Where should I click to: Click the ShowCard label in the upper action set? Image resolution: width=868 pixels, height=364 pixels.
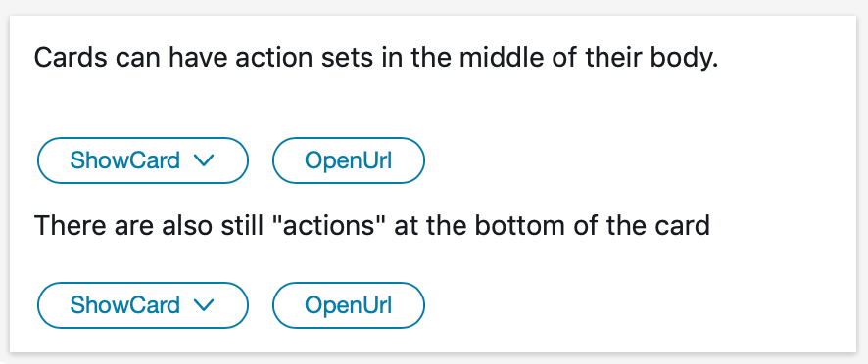tap(125, 160)
